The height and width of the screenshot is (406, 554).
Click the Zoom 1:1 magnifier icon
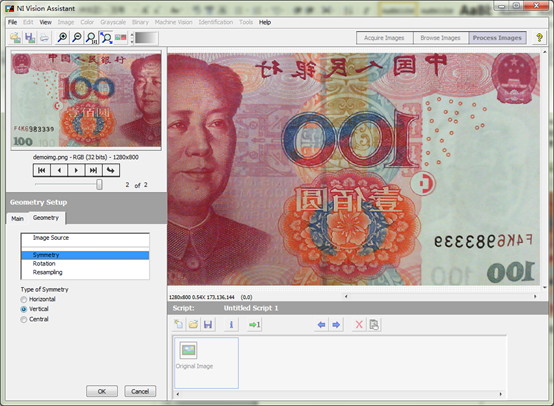pos(91,37)
